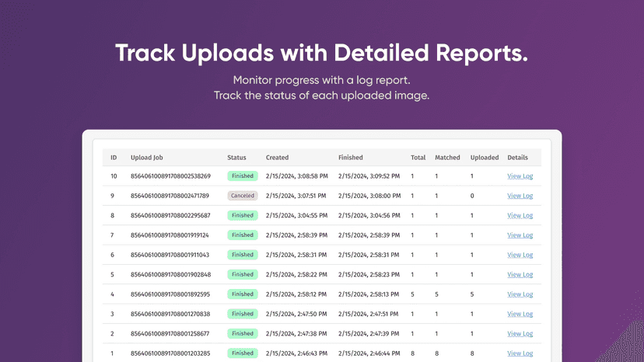This screenshot has width=644, height=362.
Task: Click created time 2/15/2024, 3:04:55 PM
Action: (x=296, y=215)
